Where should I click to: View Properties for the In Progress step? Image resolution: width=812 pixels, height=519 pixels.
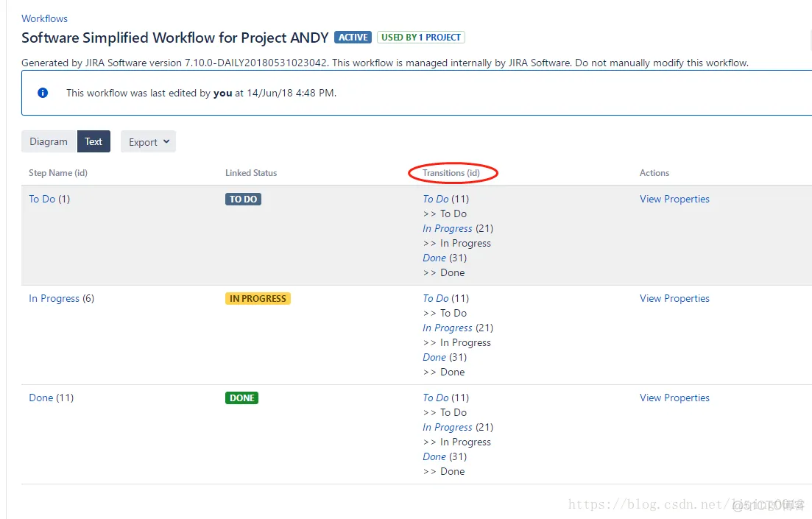pos(674,298)
